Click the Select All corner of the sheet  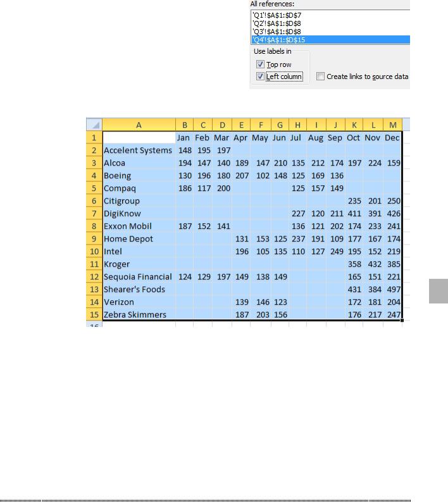[x=94, y=125]
